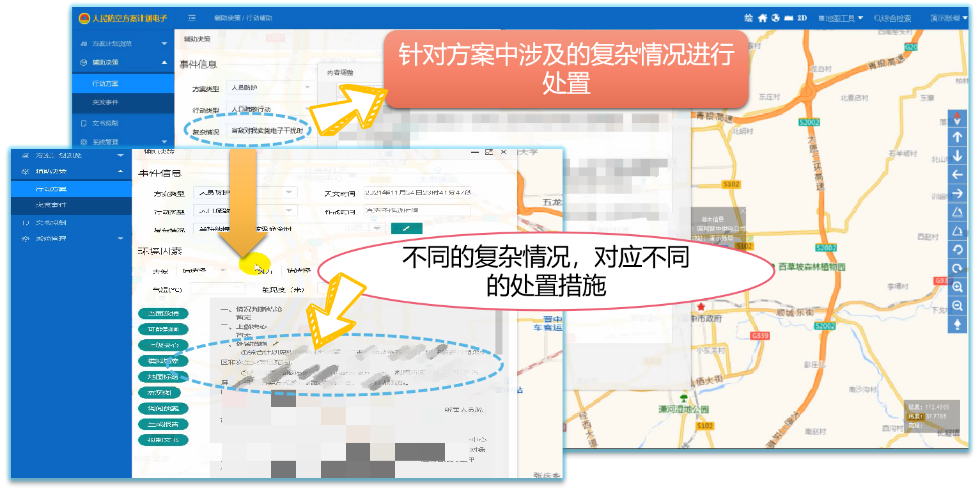This screenshot has width=980, height=494.
Task: Click the 可能影响 green button
Action: pos(163,330)
